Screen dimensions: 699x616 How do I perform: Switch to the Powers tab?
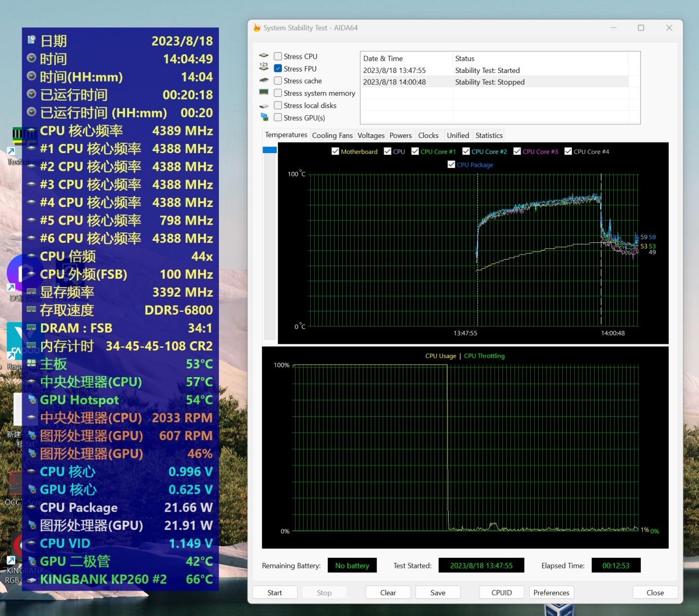400,135
